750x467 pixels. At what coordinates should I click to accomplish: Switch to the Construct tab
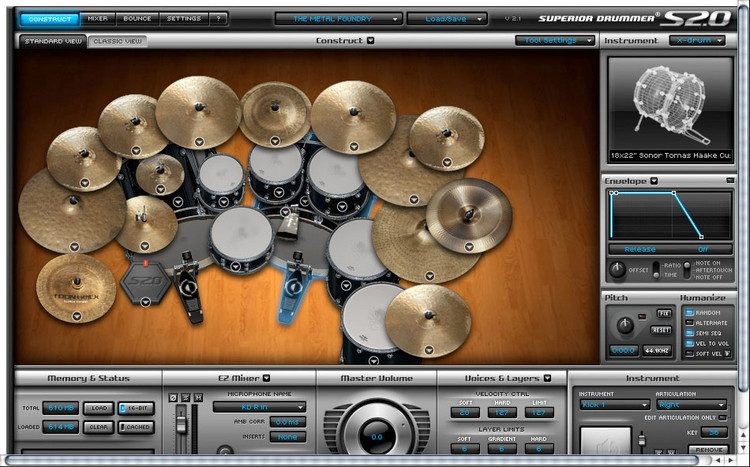pos(50,19)
